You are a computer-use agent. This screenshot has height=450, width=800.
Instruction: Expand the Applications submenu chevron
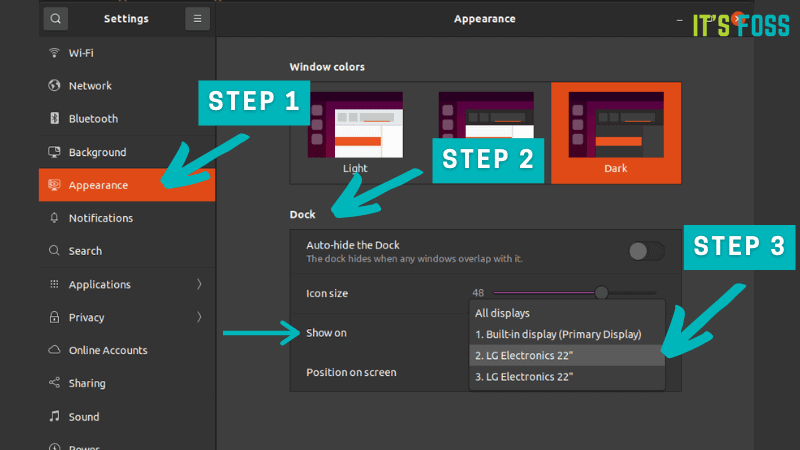pos(199,285)
